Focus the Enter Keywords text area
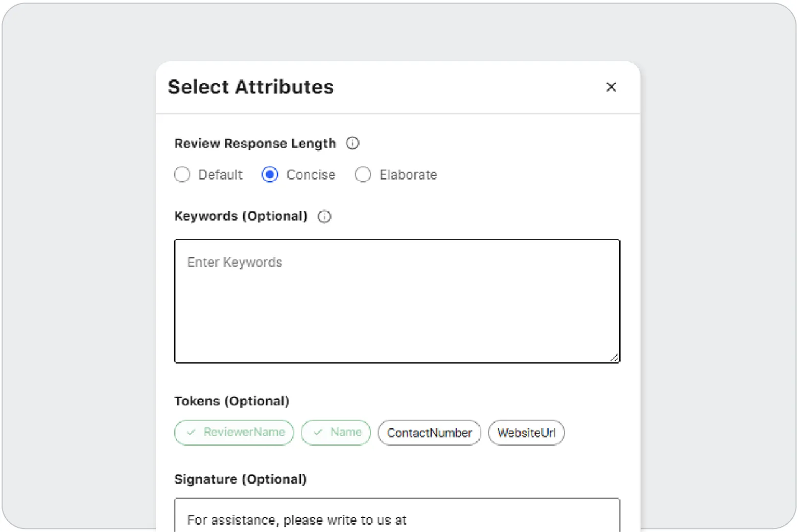798x532 pixels. pyautogui.click(x=397, y=301)
